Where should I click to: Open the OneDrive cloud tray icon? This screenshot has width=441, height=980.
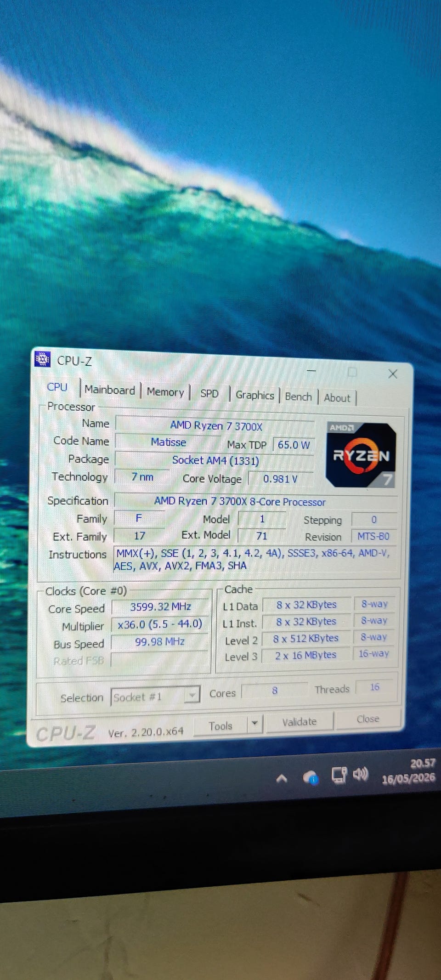point(311,777)
